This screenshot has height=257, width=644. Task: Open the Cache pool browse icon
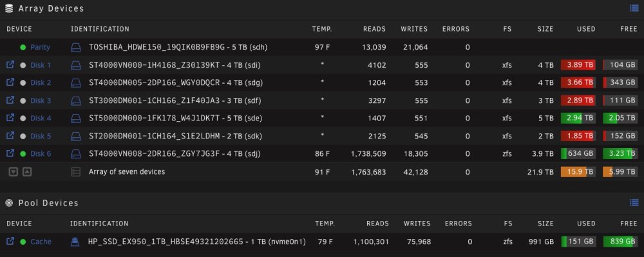tap(10, 242)
